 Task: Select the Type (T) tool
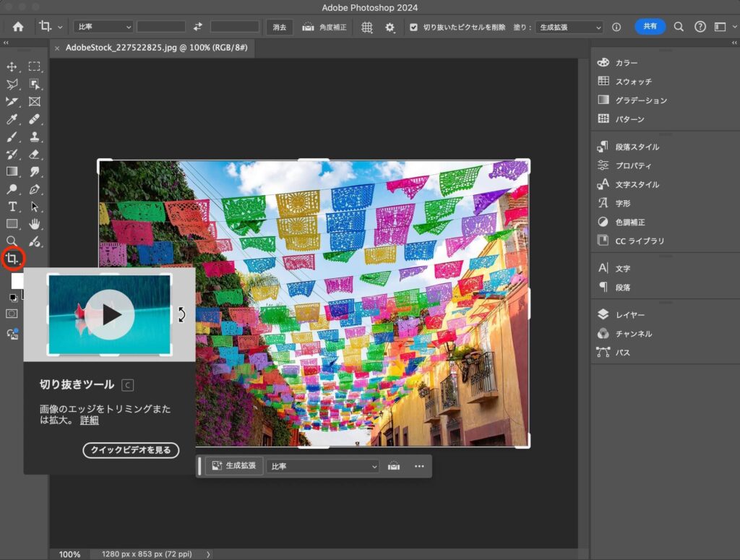point(12,207)
